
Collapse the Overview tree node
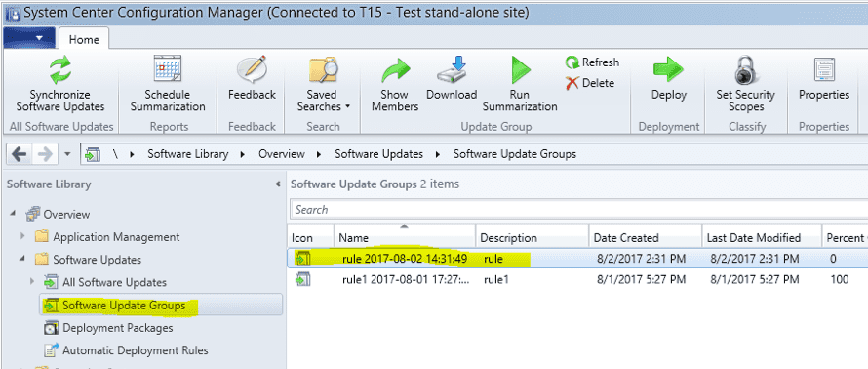13,214
